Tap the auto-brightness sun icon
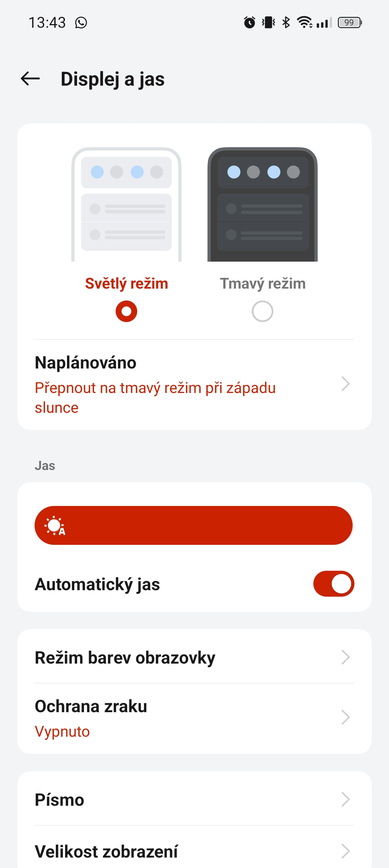This screenshot has height=868, width=389. pos(55,526)
